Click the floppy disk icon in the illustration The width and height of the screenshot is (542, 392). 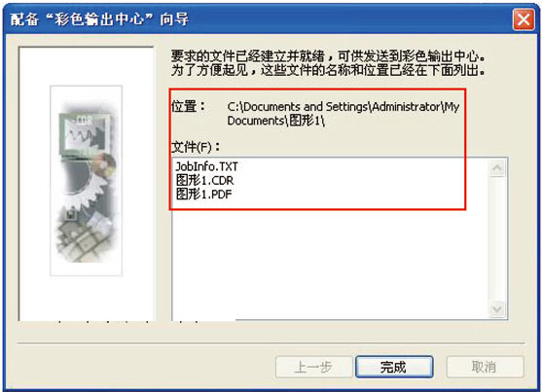coord(71,215)
